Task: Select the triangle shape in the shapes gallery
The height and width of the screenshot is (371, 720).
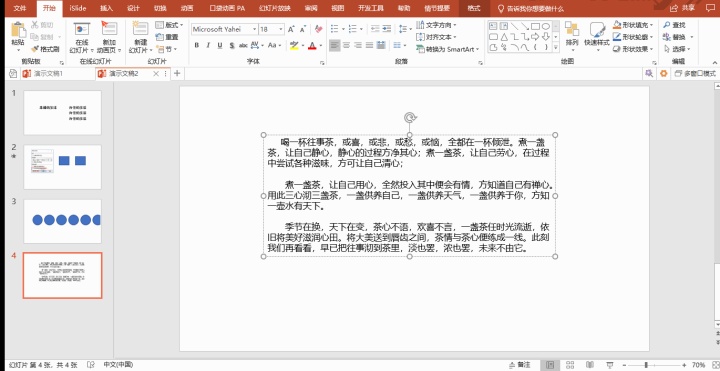Action: pyautogui.click(x=504, y=37)
